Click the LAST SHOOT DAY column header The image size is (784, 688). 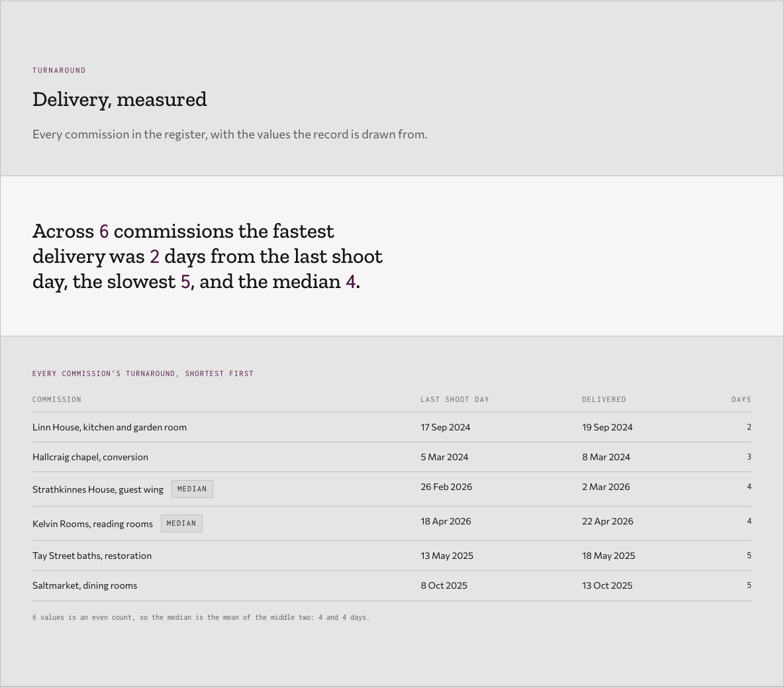coord(455,399)
